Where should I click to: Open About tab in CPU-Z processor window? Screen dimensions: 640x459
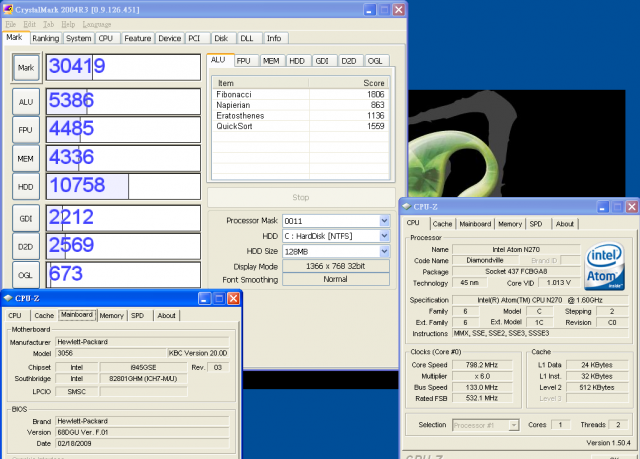coord(565,224)
